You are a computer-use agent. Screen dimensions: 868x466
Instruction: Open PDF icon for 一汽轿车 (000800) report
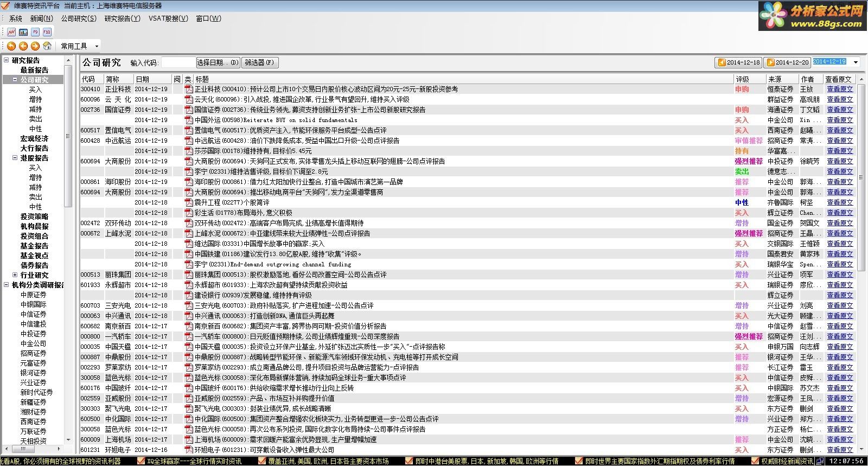coord(189,336)
